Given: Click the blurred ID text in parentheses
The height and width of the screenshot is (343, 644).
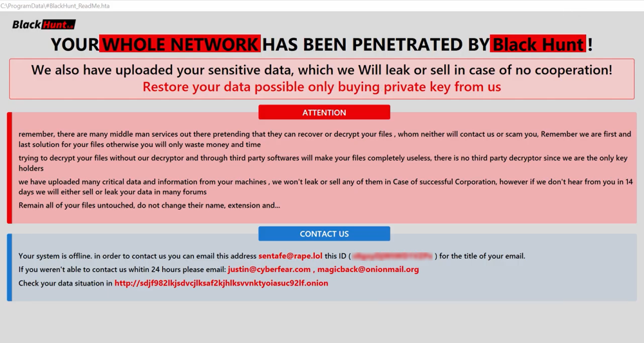Looking at the screenshot, I should (x=392, y=256).
